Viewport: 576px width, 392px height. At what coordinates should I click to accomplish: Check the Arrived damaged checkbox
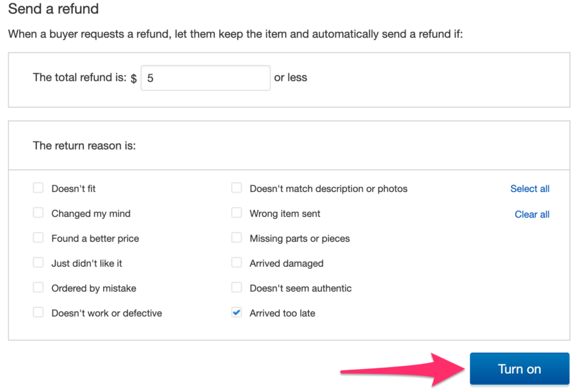point(236,263)
